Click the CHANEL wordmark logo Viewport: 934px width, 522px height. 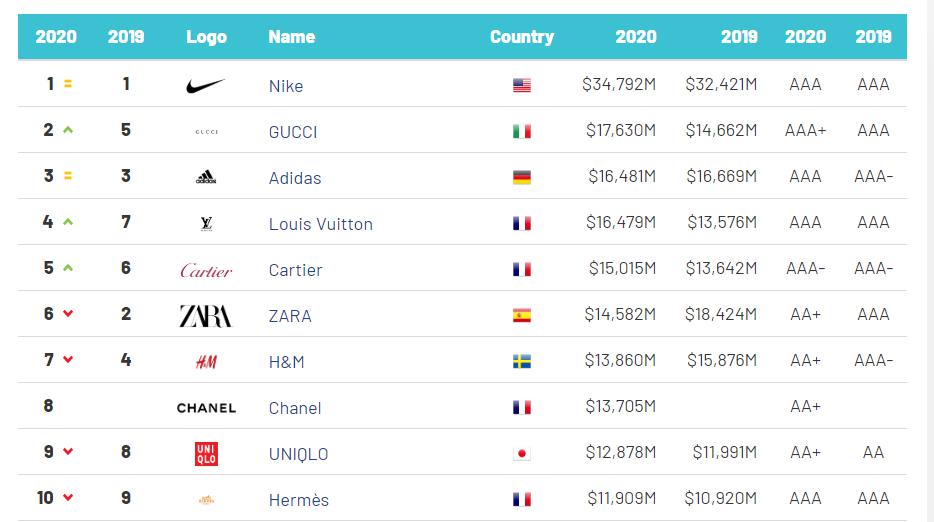pos(206,408)
